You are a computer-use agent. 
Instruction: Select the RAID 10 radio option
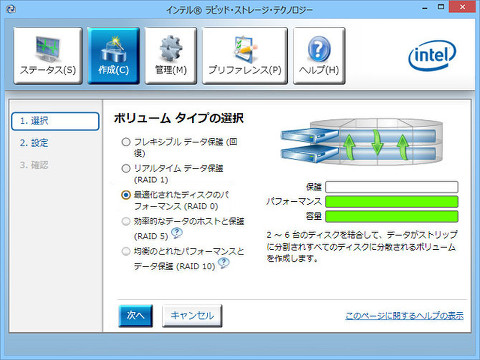(x=126, y=251)
